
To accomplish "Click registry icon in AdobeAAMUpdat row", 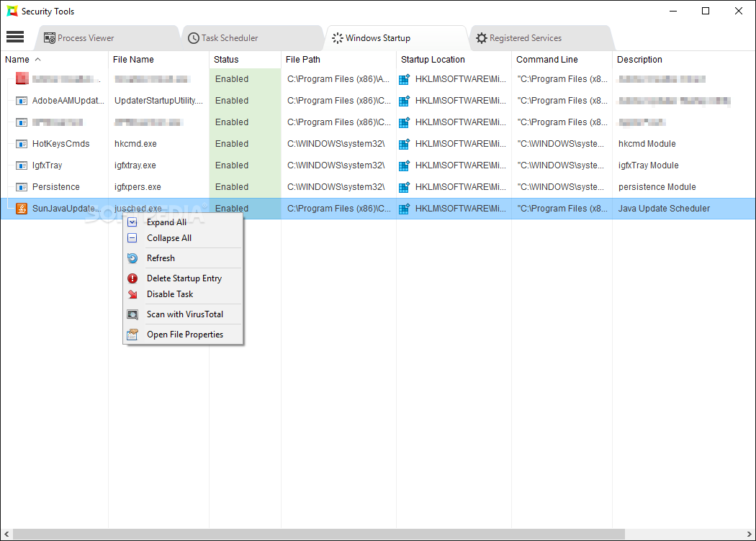I will point(405,101).
